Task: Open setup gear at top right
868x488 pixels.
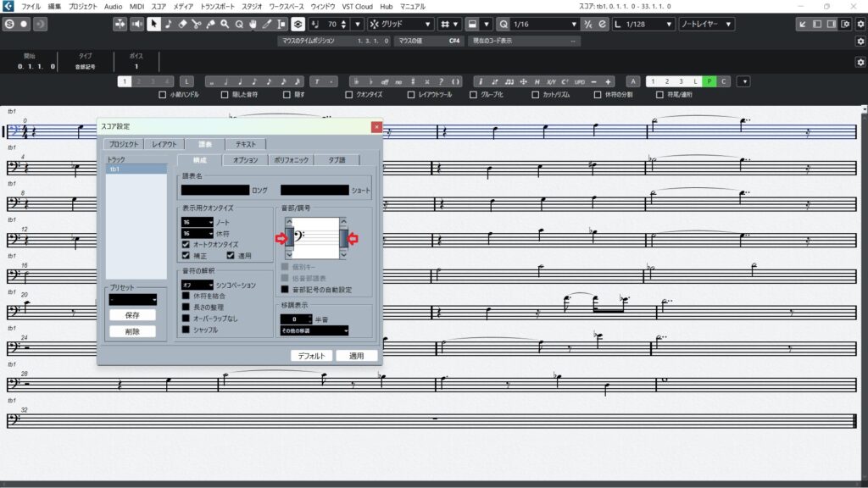Action: tap(860, 25)
